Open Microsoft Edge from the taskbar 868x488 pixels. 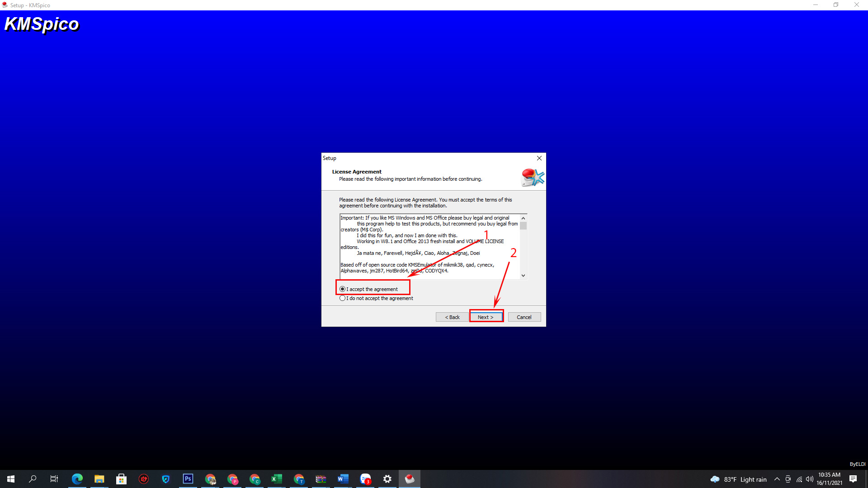(77, 479)
